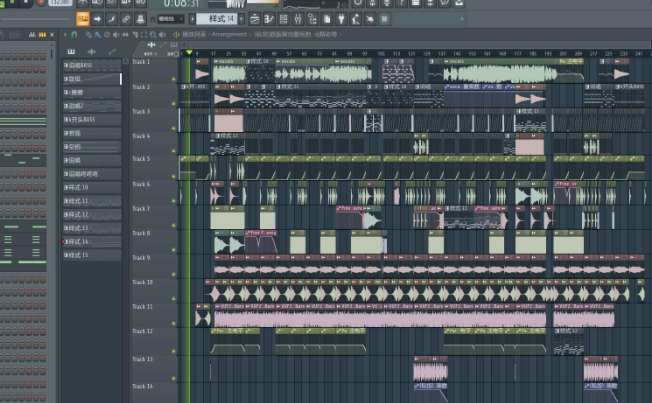The image size is (652, 403).
Task: Toggle the mute LED on Track 5
Action: click(174, 178)
